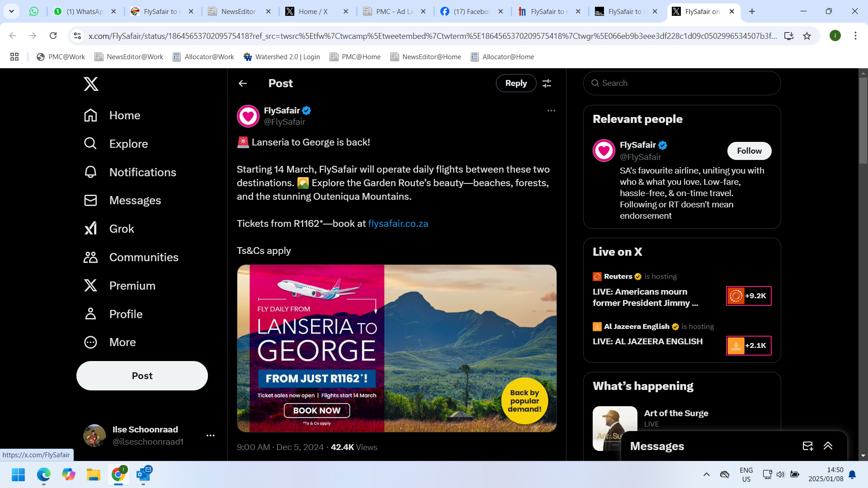Open the reply filter settings icon
Viewport: 868px width, 488px height.
tap(547, 83)
